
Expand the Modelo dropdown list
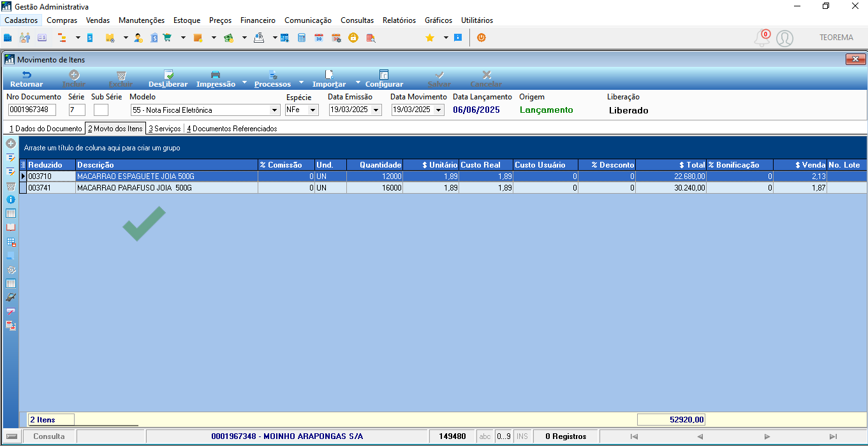(275, 110)
